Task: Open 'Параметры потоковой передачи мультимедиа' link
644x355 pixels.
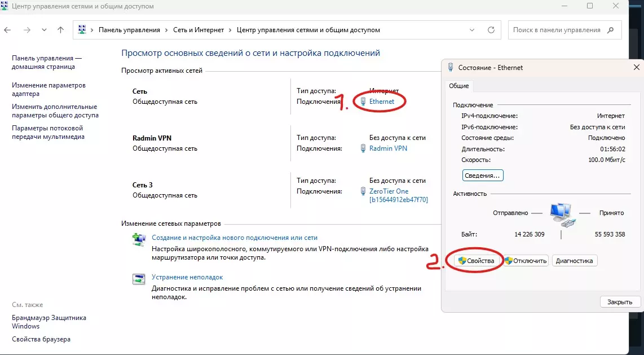Action: pyautogui.click(x=48, y=132)
